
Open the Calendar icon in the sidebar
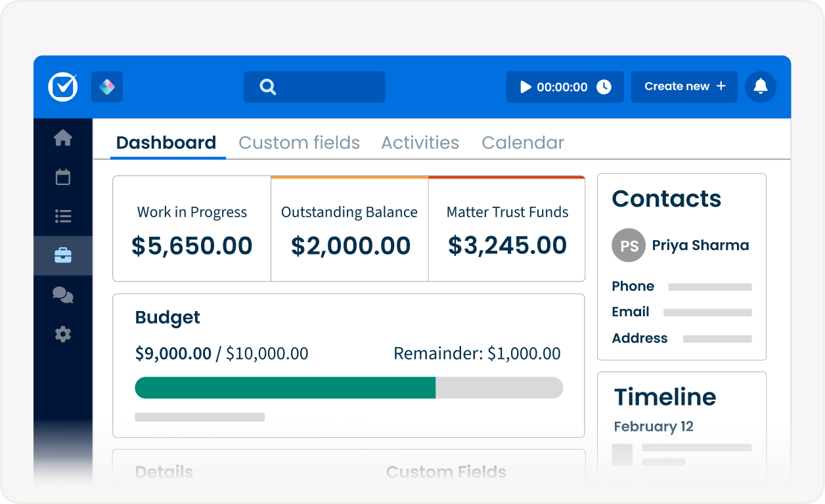pos(62,177)
